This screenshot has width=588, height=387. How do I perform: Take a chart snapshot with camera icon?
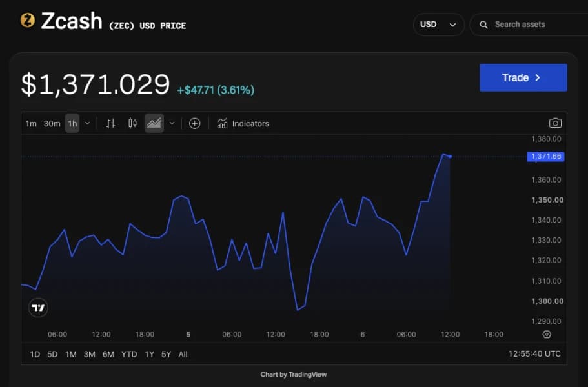click(555, 123)
